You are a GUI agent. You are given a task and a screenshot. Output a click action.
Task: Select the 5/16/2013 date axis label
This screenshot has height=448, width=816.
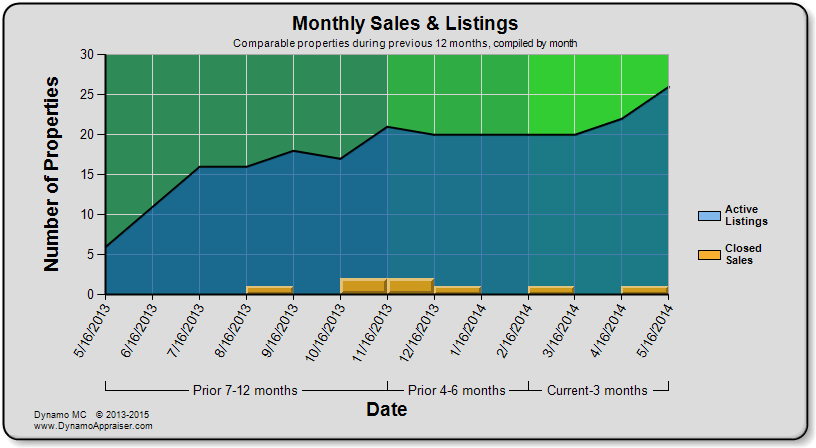pyautogui.click(x=92, y=330)
